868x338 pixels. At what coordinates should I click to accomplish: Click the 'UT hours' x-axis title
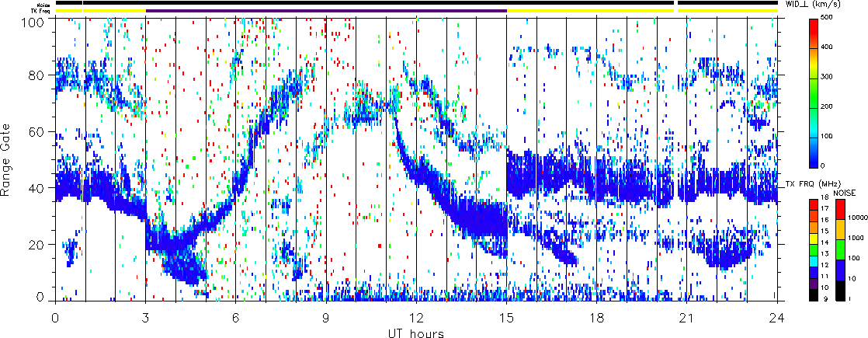click(x=415, y=333)
